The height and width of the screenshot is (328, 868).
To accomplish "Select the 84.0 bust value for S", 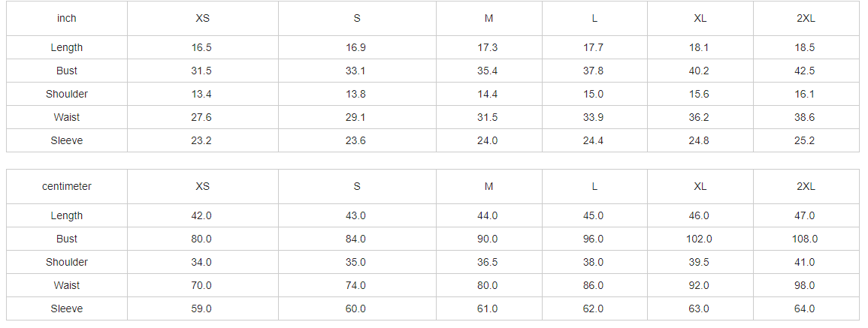I will 357,239.
